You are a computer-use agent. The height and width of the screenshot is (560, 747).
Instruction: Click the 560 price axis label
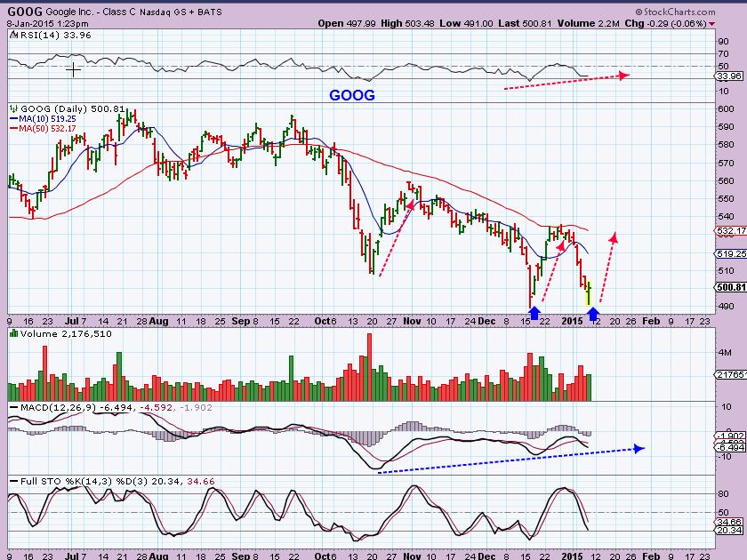coord(726,181)
